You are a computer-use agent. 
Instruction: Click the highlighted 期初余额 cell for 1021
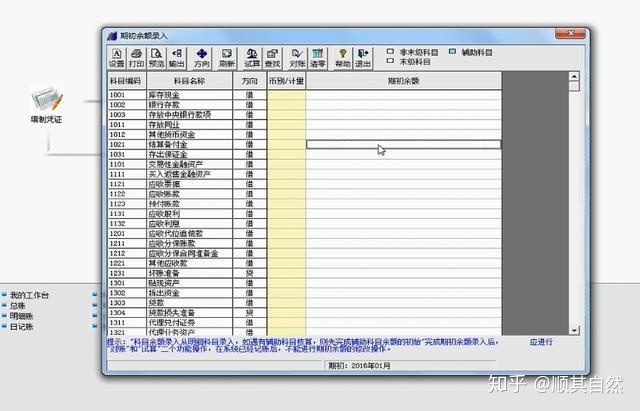[x=404, y=144]
